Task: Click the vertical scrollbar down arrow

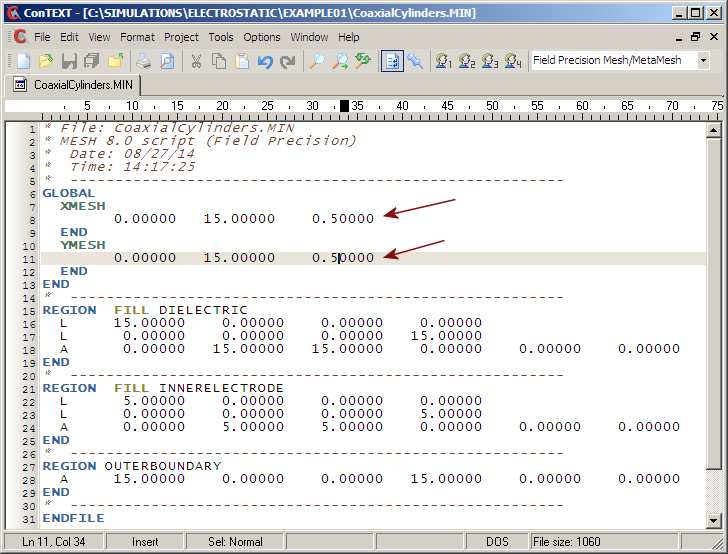Action: pyautogui.click(x=713, y=520)
